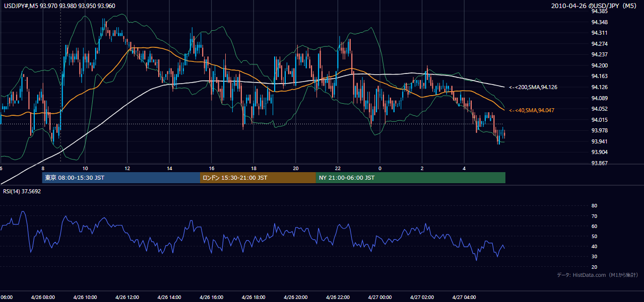This screenshot has width=644, height=302.
Task: Click time axis date label 4/26 10:00
Action: point(85,297)
